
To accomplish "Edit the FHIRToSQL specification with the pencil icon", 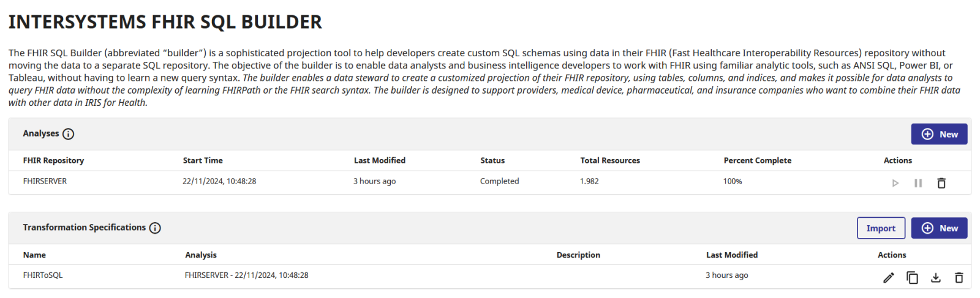I will 888,278.
